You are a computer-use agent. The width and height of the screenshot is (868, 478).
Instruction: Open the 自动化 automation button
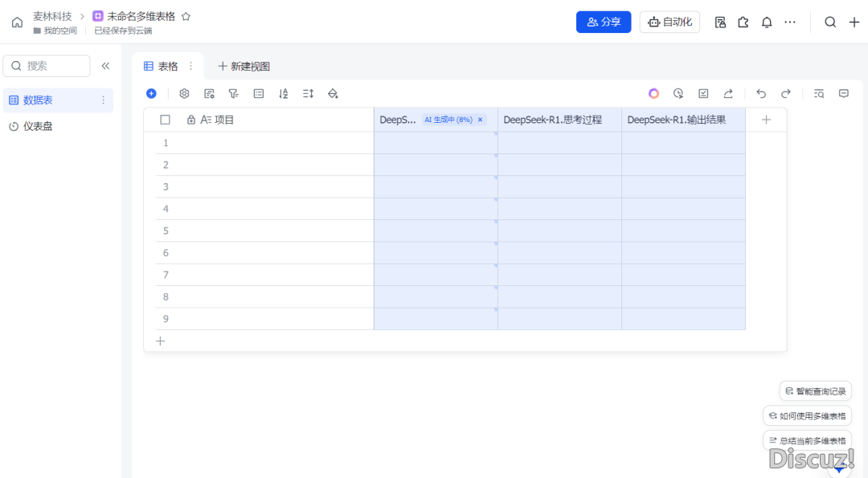(669, 22)
